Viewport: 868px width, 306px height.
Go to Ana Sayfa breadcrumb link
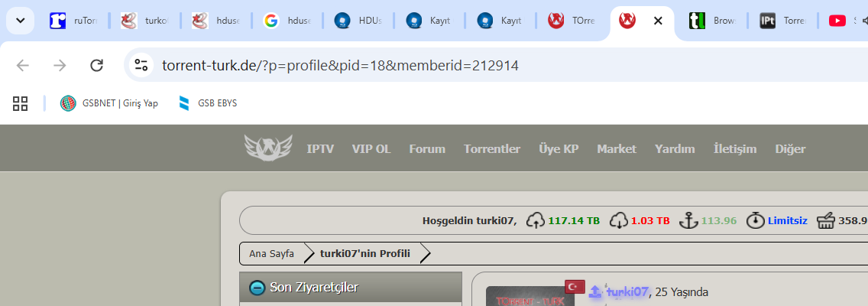point(271,254)
